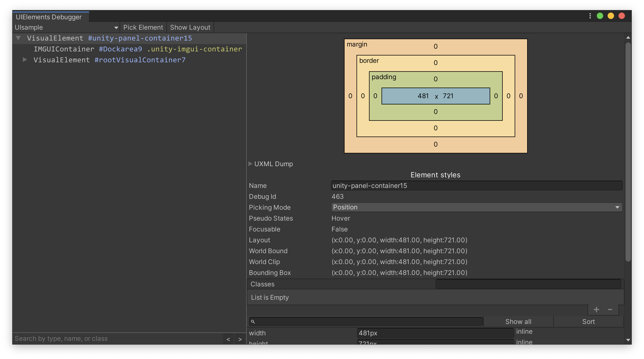This screenshot has width=644, height=359.
Task: Expand the rootVisualContainer7 tree node
Action: pyautogui.click(x=25, y=60)
